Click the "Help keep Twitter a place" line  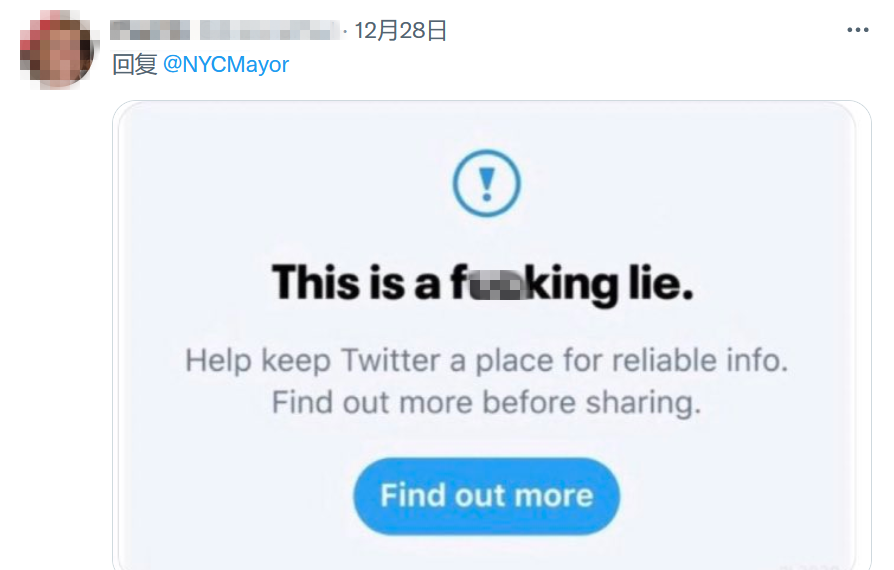coord(486,361)
